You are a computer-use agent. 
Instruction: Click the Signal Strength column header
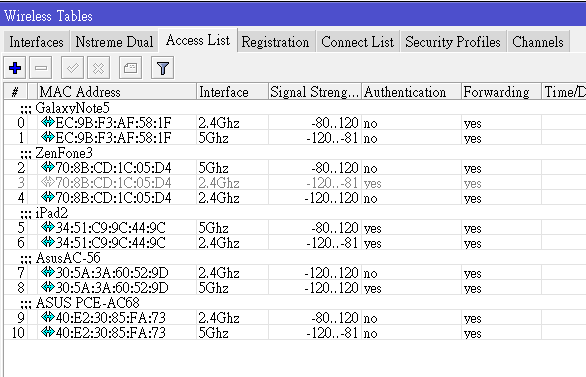pyautogui.click(x=315, y=92)
